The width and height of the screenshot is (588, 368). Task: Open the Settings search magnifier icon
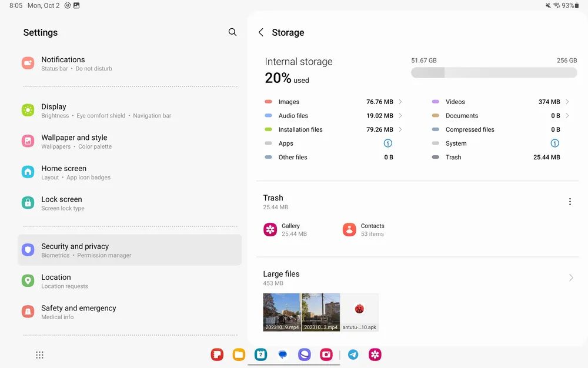pos(232,32)
